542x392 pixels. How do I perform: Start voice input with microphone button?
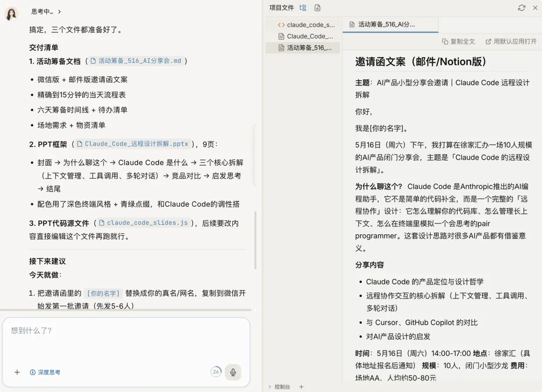233,372
